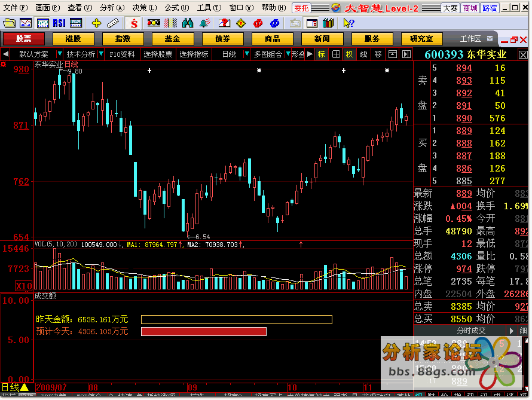Open the 公式(U) menu
The image size is (532, 400).
tap(177, 7)
